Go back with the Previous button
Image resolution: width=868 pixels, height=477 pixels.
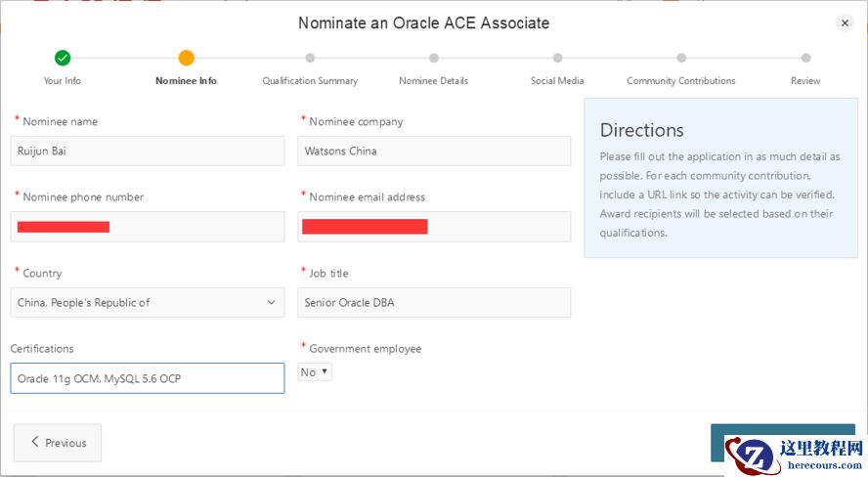coord(58,443)
